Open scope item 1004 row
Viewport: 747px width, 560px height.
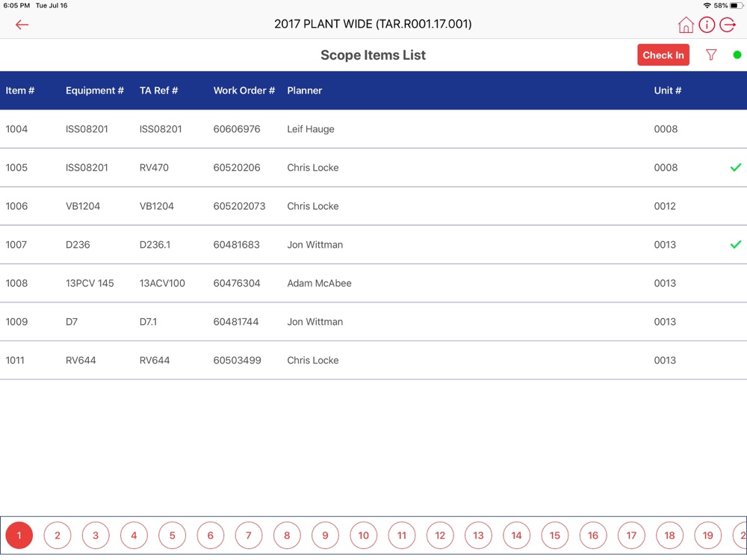pyautogui.click(x=373, y=129)
